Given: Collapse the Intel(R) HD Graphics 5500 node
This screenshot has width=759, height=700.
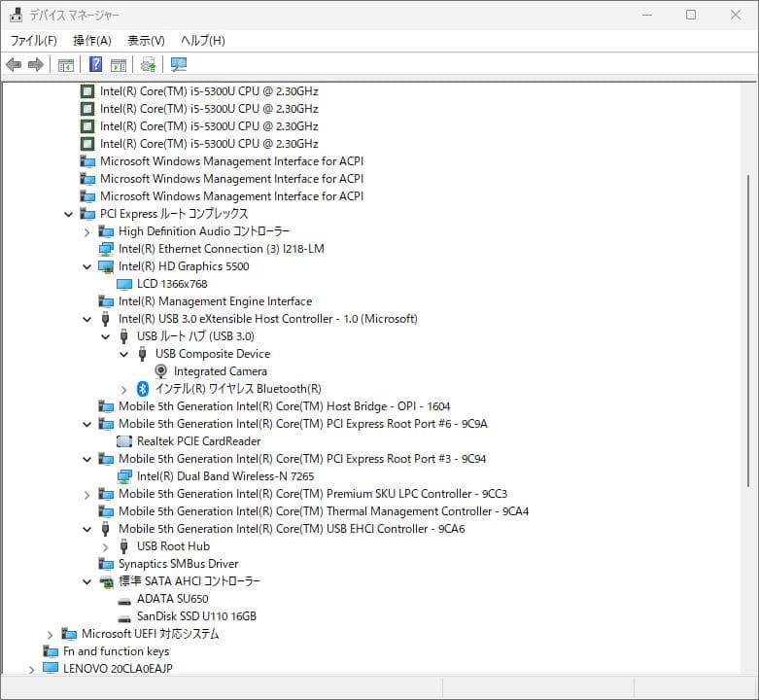Looking at the screenshot, I should [87, 266].
